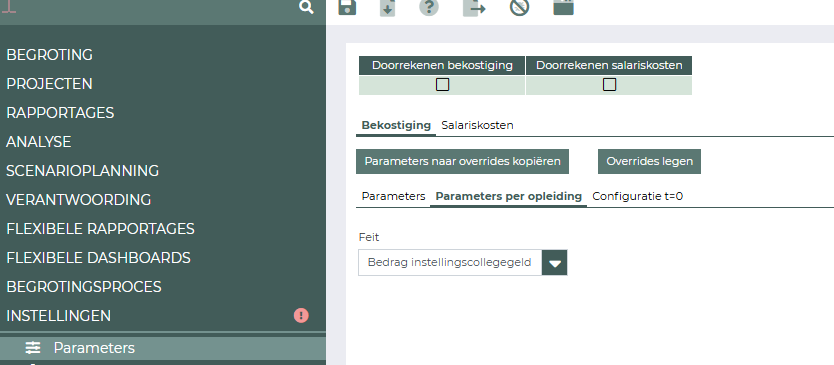Click the search magnifier icon in sidebar
This screenshot has width=834, height=365.
click(306, 7)
